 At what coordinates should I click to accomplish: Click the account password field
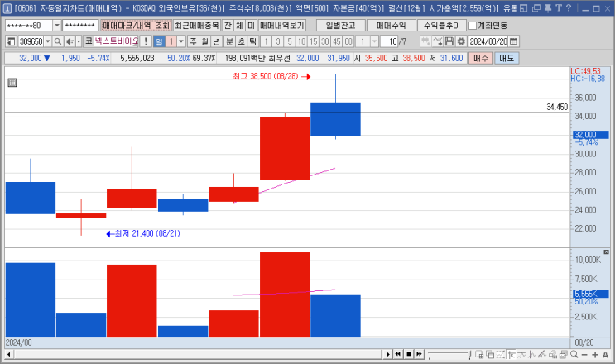pyautogui.click(x=80, y=26)
